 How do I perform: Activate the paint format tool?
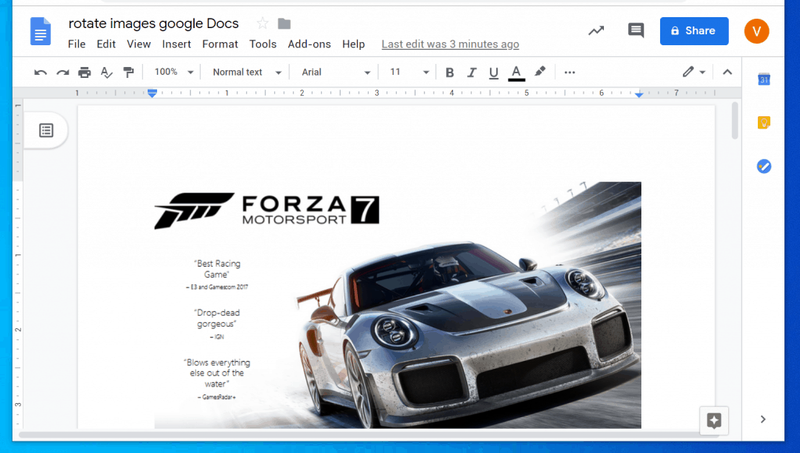point(129,72)
